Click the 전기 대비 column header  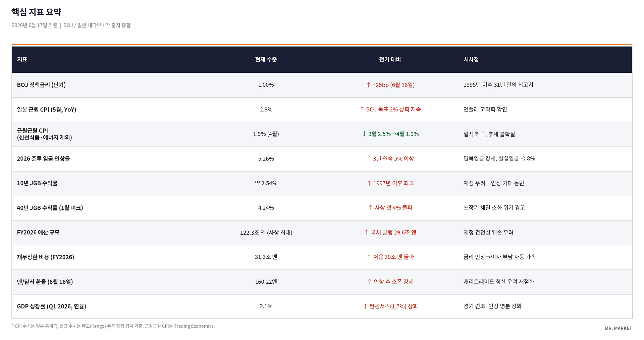[390, 59]
